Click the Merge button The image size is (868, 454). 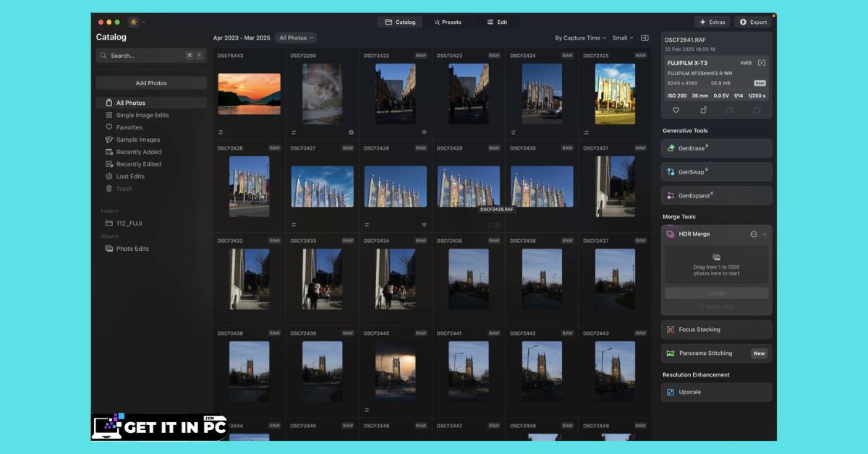click(x=716, y=294)
